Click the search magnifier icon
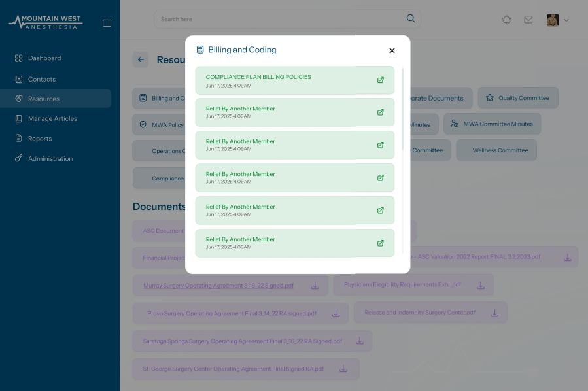The width and height of the screenshot is (588, 391). pyautogui.click(x=411, y=19)
